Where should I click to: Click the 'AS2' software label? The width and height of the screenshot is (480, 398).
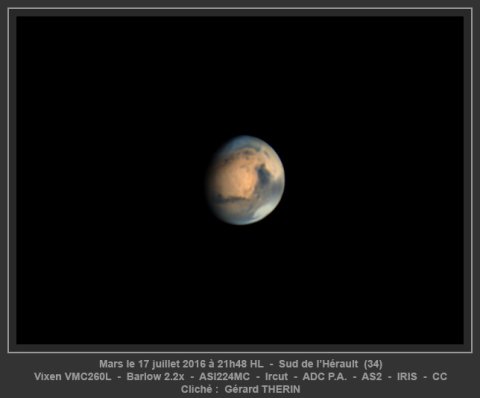click(372, 376)
